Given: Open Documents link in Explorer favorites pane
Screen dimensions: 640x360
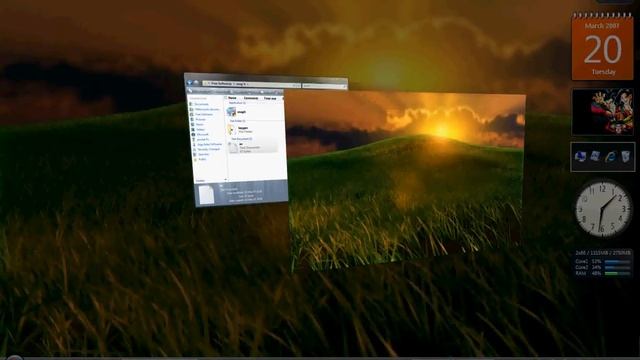Looking at the screenshot, I should pyautogui.click(x=200, y=104).
